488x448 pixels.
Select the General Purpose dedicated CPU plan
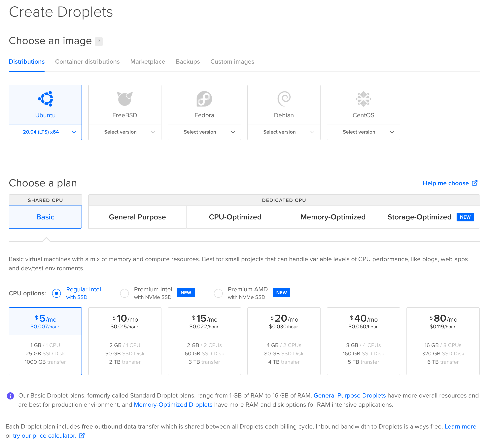[137, 217]
